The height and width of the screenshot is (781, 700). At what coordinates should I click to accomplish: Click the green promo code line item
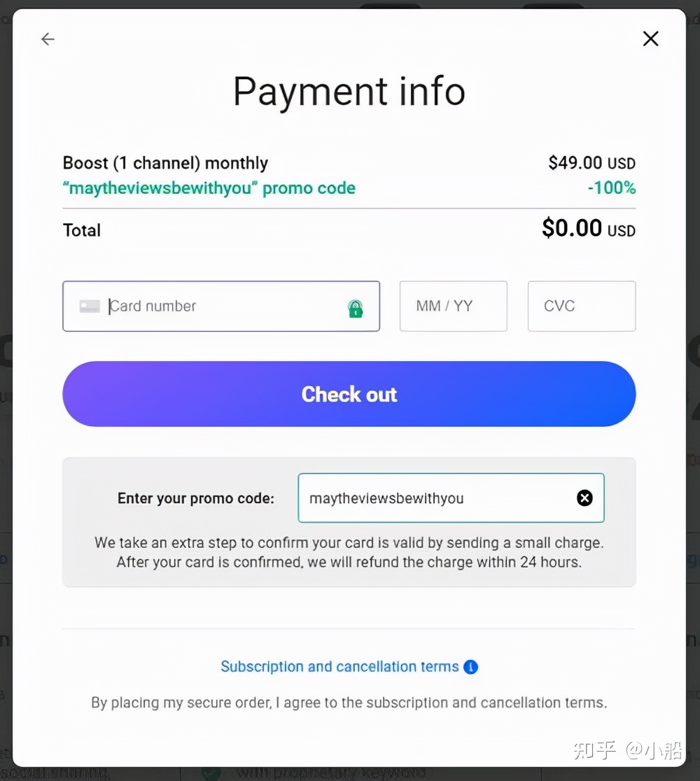209,188
